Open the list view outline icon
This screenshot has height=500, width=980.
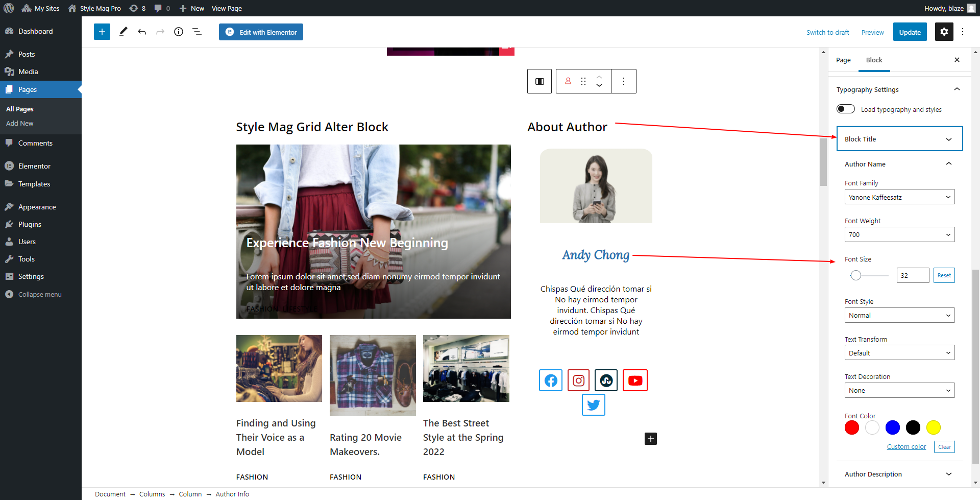[x=197, y=32]
